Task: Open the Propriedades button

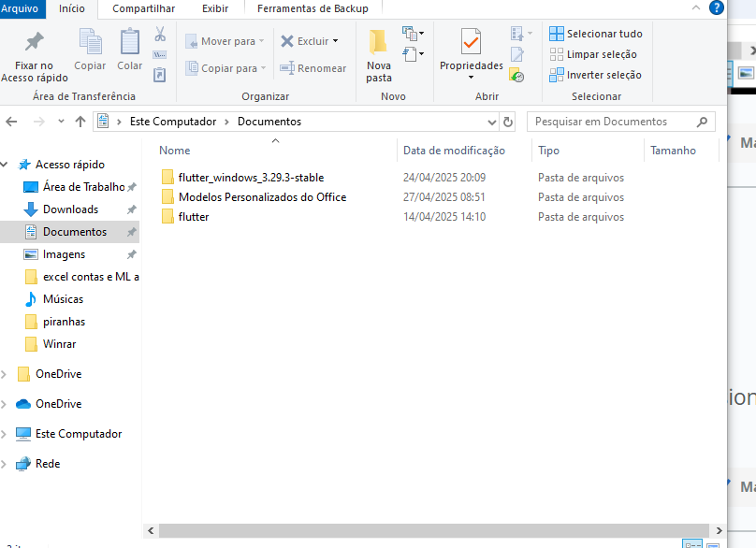Action: (x=471, y=55)
